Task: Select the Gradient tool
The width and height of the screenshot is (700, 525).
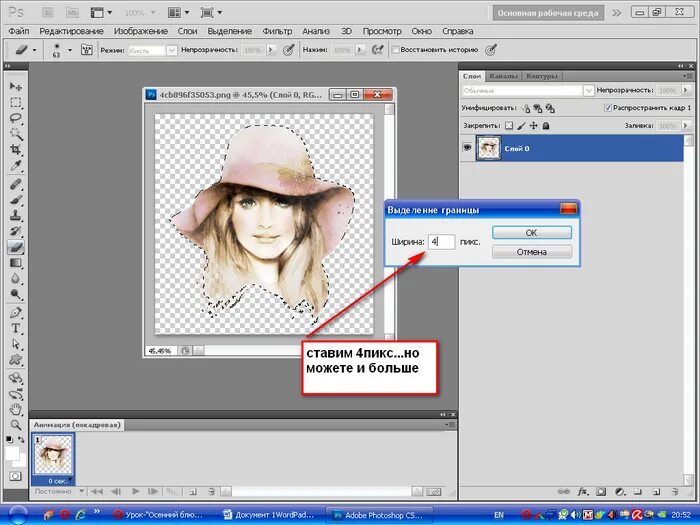Action: (16, 263)
